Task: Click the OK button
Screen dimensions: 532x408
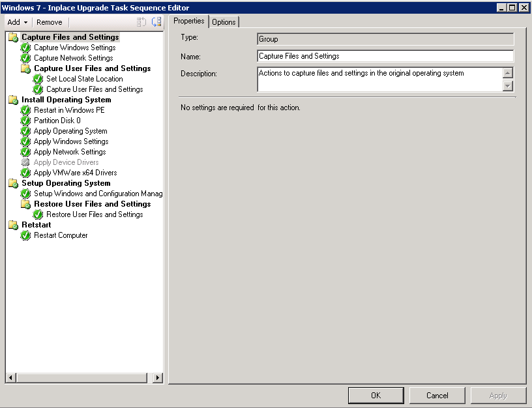Action: click(x=376, y=395)
